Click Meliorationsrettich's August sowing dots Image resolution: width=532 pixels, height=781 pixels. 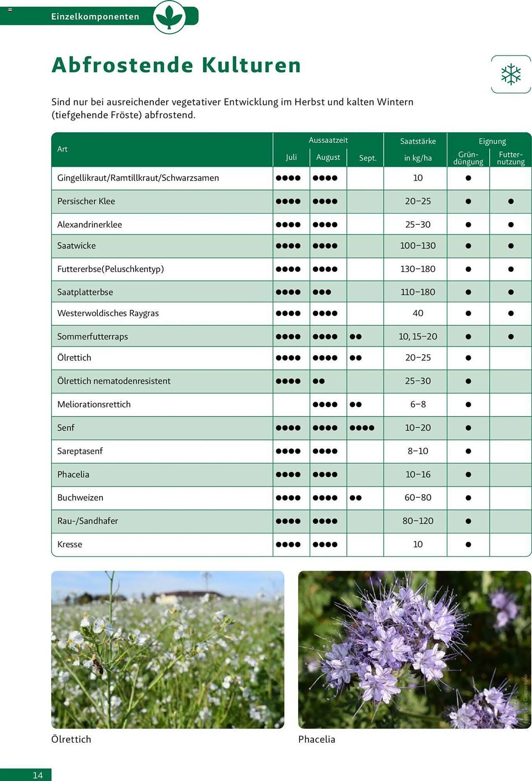pyautogui.click(x=325, y=404)
